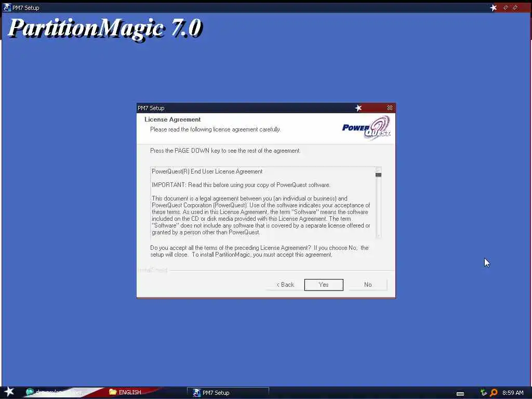This screenshot has width=532, height=399.
Task: Switch to PM7 Setup taskbar button
Action: click(228, 393)
